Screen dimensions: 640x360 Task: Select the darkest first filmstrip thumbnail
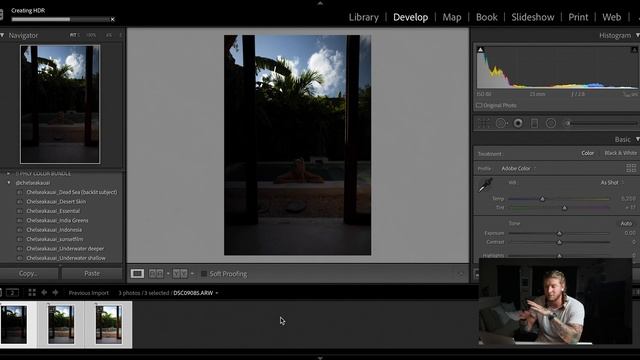point(14,324)
